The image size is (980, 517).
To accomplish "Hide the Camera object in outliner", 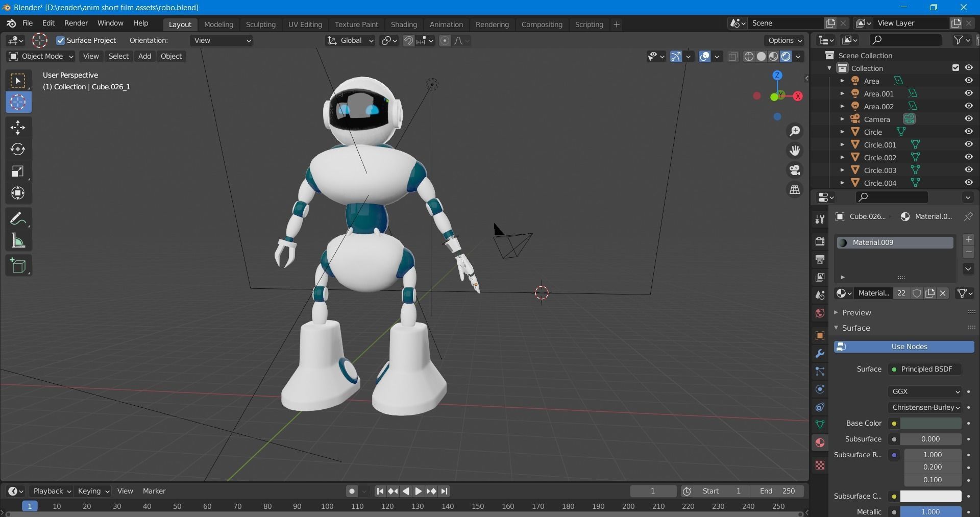I will 968,119.
